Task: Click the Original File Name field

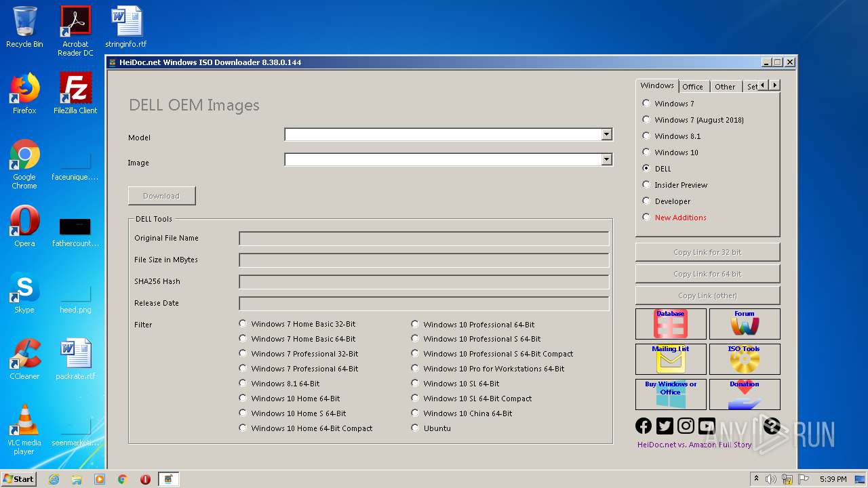Action: pos(424,239)
